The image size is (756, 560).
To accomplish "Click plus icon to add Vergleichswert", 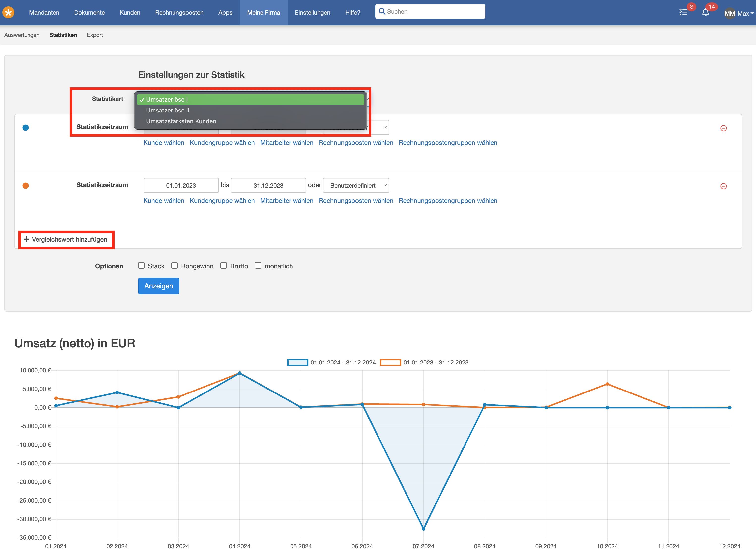I will click(26, 239).
